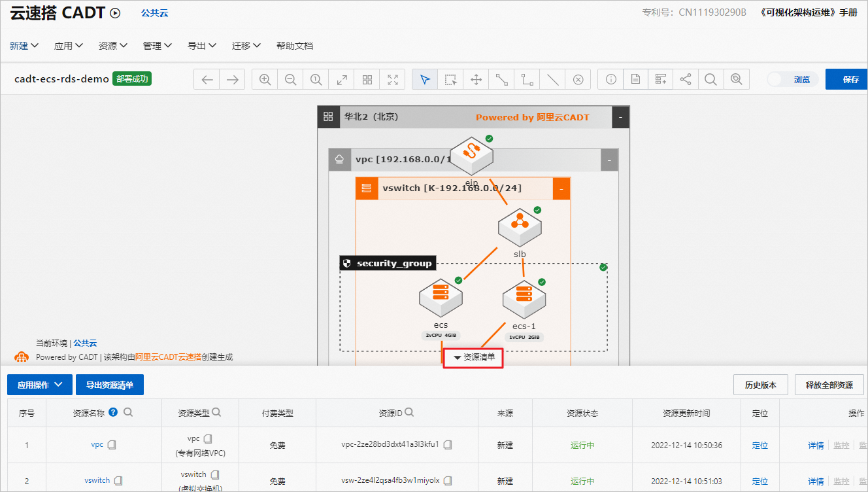Click the security_group label in diagram
This screenshot has height=492, width=868.
tap(388, 263)
